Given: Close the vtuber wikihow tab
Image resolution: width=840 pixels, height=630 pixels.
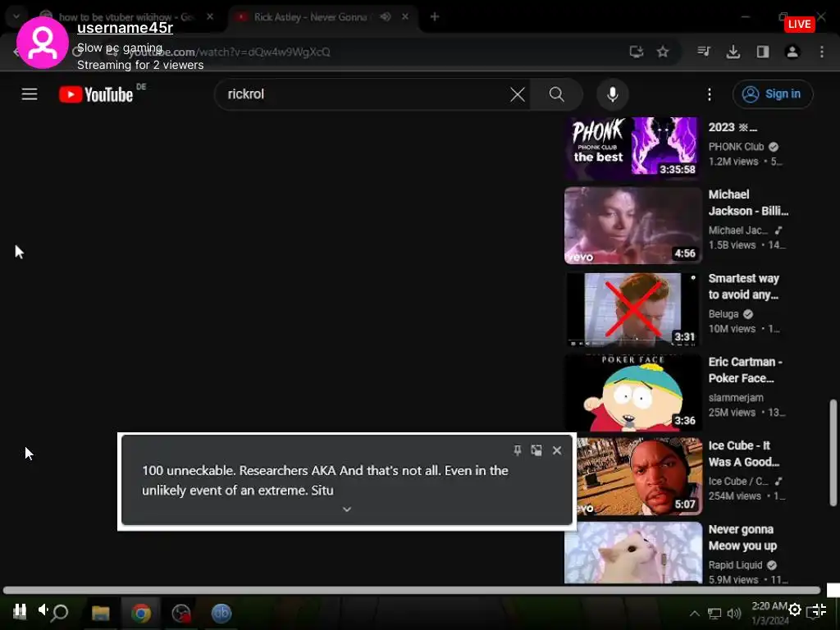Looking at the screenshot, I should pos(210,16).
